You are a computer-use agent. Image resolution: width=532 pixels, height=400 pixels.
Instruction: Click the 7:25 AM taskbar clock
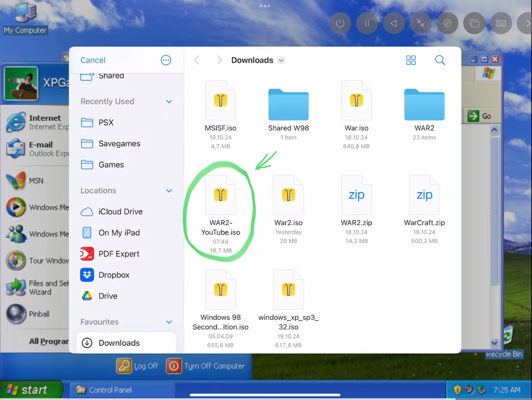506,390
